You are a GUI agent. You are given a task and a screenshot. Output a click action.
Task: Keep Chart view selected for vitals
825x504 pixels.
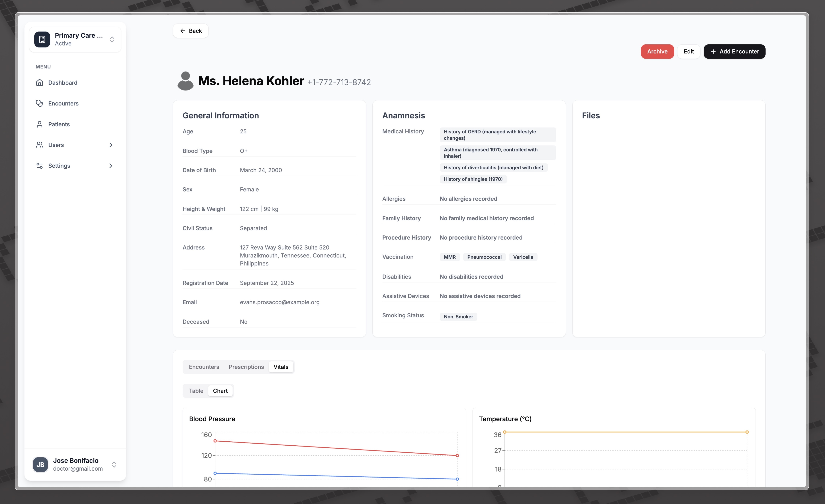point(220,390)
